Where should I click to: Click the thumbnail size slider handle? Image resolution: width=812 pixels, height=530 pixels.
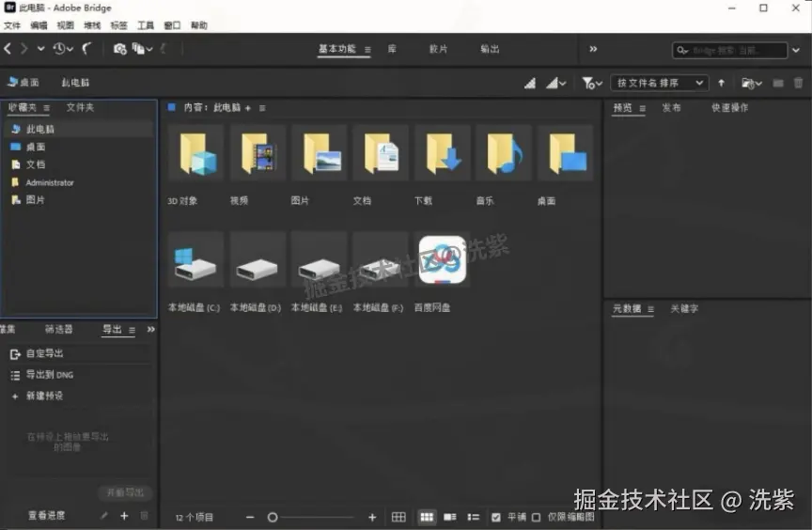pos(273,517)
